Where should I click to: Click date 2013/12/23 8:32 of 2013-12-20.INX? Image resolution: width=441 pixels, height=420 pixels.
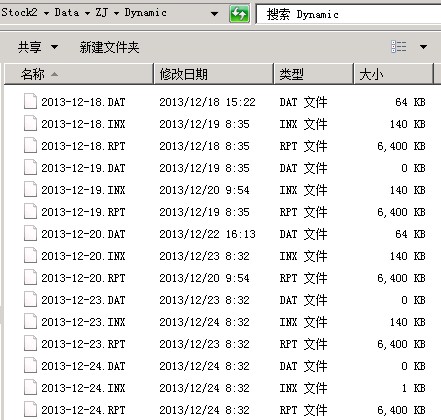[204, 256]
